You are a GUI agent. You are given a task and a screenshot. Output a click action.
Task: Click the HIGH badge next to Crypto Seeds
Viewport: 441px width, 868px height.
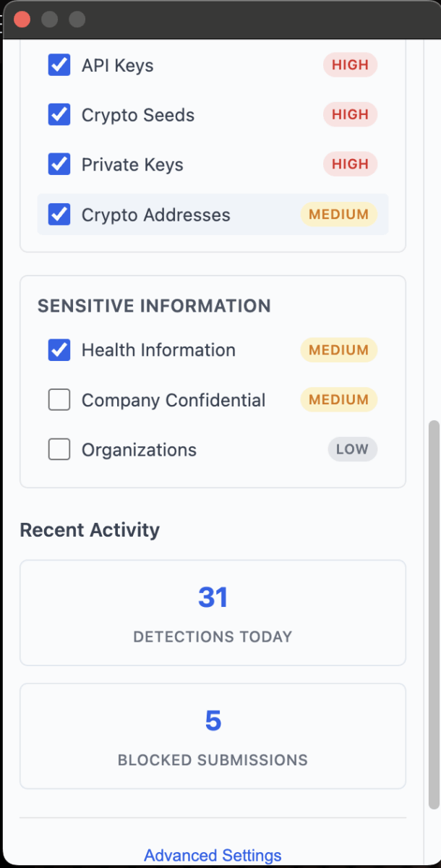click(350, 115)
